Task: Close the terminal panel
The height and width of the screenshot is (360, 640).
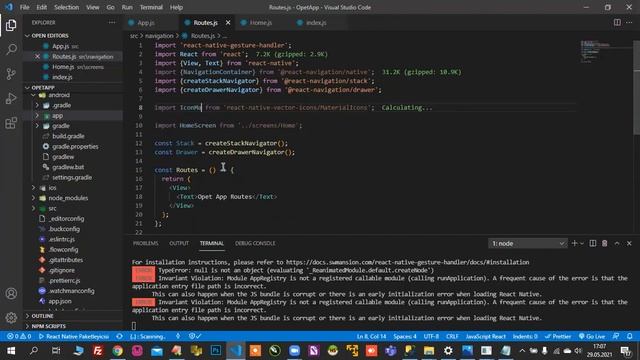Action: click(629, 243)
